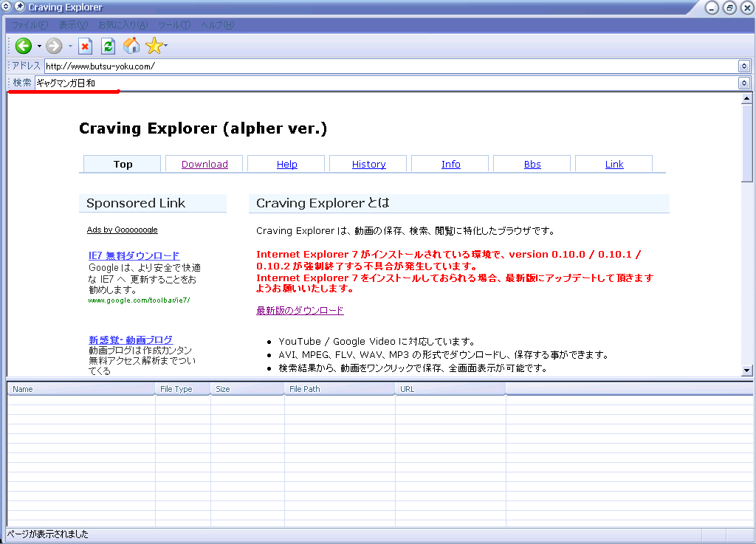This screenshot has width=756, height=544.
Task: Sort by the File Path column header
Action: pyautogui.click(x=340, y=389)
